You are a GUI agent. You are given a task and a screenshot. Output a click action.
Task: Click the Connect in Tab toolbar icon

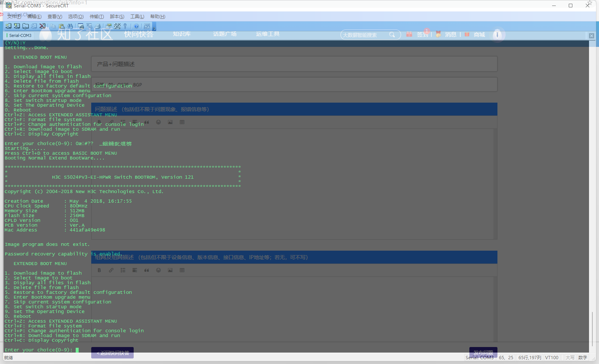(25, 26)
